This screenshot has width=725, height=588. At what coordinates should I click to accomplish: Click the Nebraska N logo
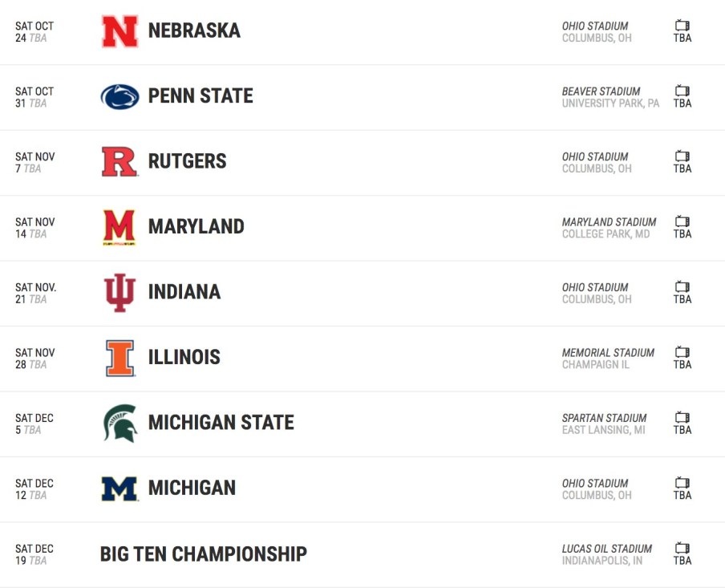[119, 31]
